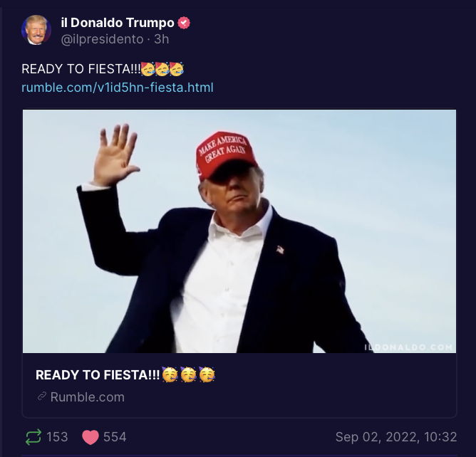Click the chain link icon beside Rumble.com

[42, 396]
